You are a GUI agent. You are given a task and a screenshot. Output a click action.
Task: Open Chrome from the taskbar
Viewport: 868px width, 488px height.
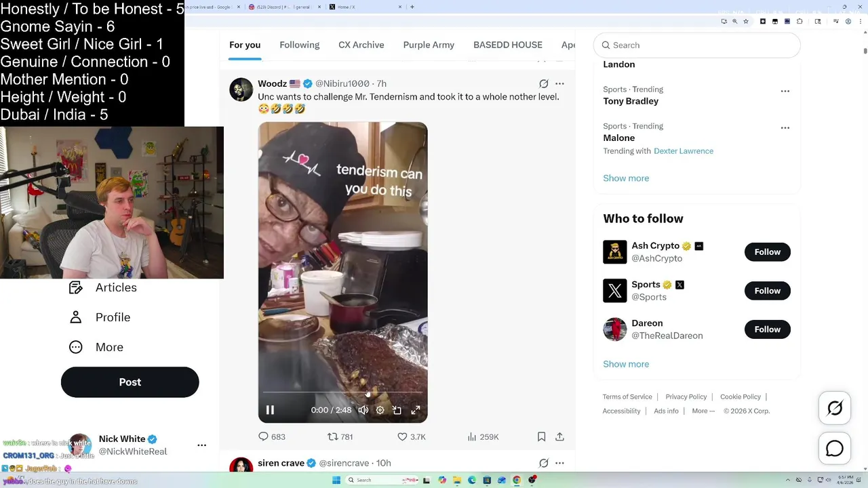(517, 480)
